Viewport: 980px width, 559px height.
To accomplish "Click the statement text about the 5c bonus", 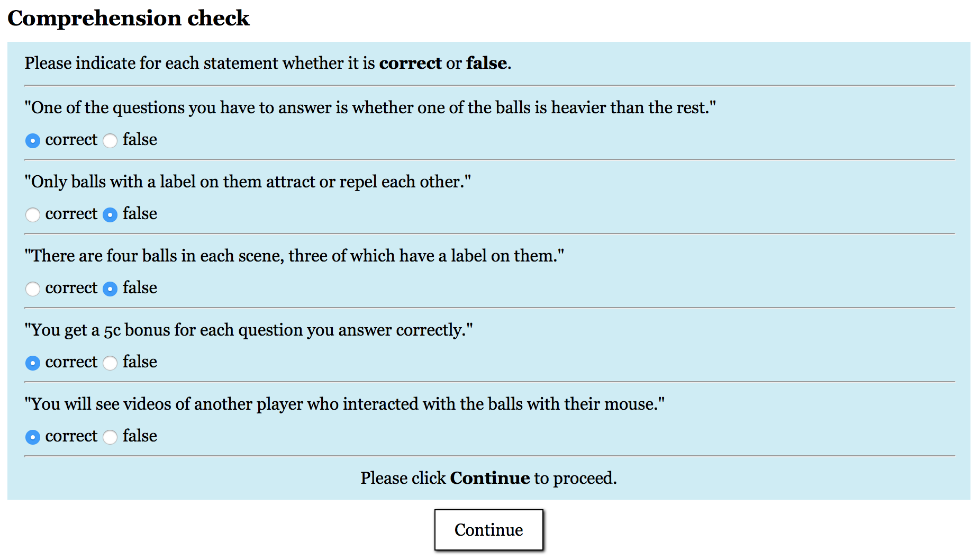I will pos(249,330).
